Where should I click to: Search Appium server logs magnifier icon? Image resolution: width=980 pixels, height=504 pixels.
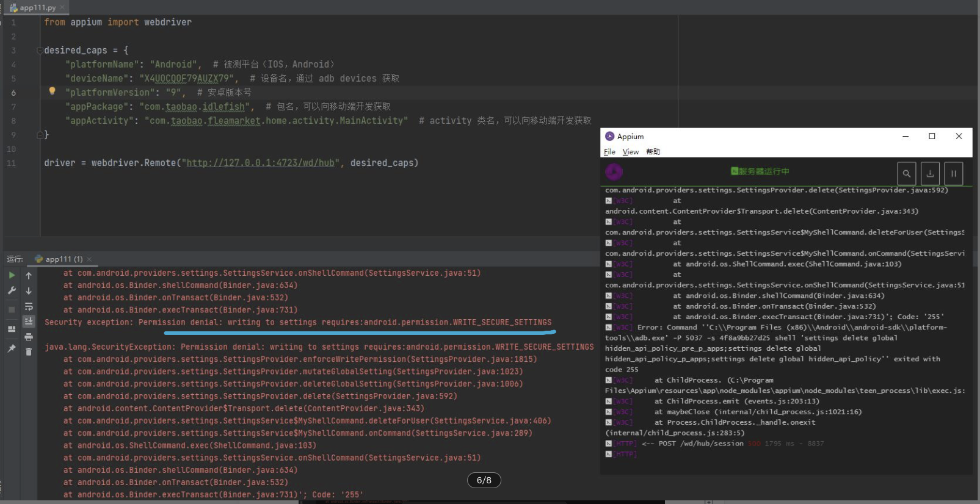tap(907, 173)
